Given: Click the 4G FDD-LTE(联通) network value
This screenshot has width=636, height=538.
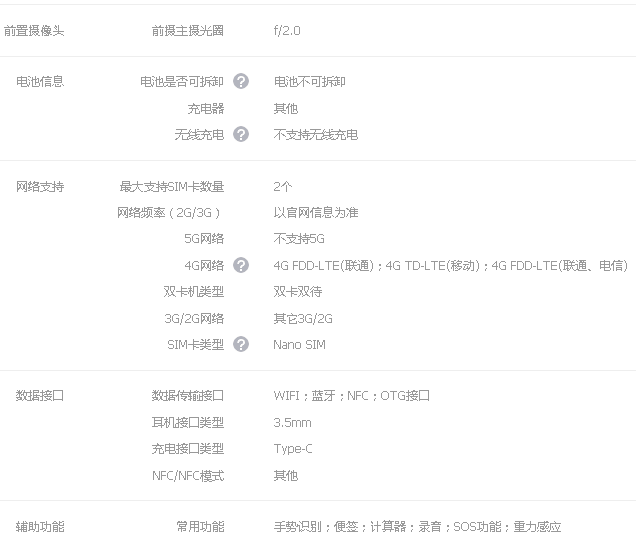Looking at the screenshot, I should pyautogui.click(x=323, y=265).
